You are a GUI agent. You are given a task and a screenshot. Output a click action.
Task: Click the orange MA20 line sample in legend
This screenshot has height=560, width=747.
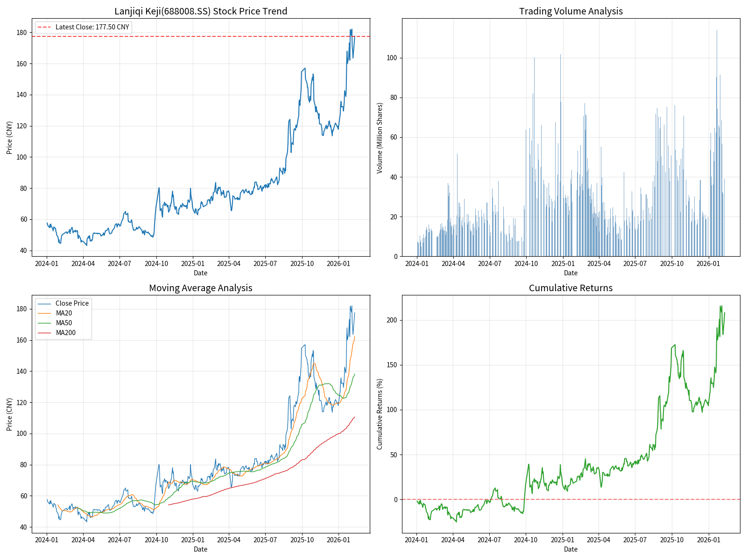(44, 313)
